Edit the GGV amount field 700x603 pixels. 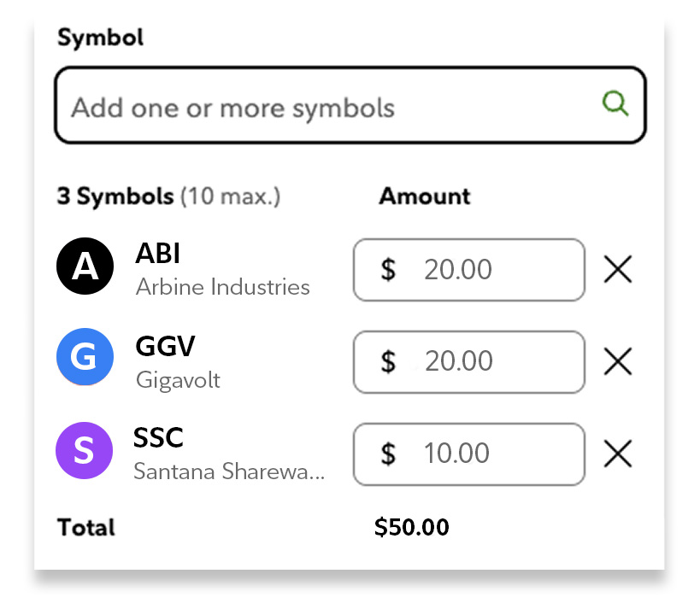pos(468,362)
